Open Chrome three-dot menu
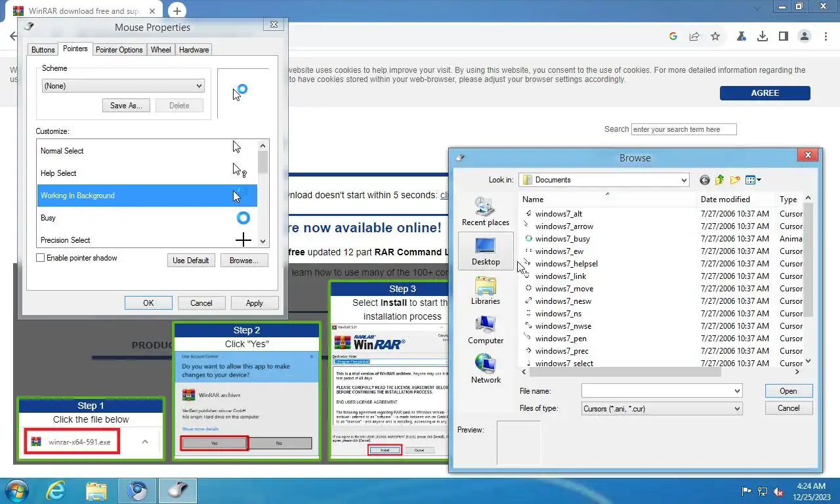The width and height of the screenshot is (840, 504). 826,37
